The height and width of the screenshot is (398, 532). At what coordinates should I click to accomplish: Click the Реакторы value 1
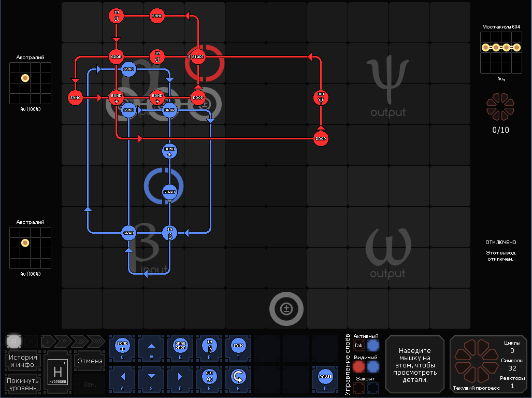[x=512, y=386]
